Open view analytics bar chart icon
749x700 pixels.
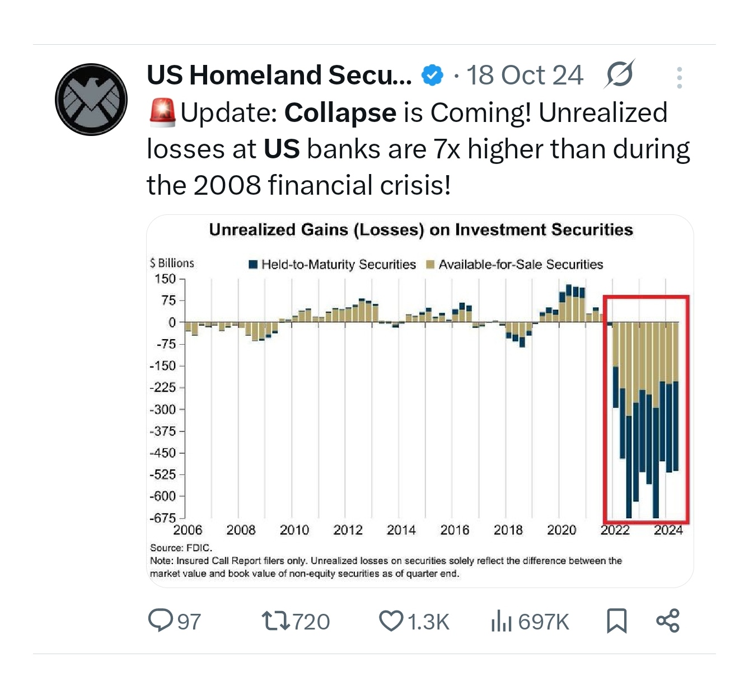[x=501, y=621]
